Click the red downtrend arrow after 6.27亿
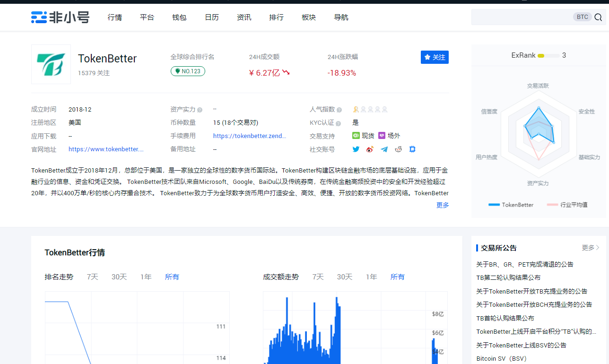The height and width of the screenshot is (364, 609). click(286, 73)
